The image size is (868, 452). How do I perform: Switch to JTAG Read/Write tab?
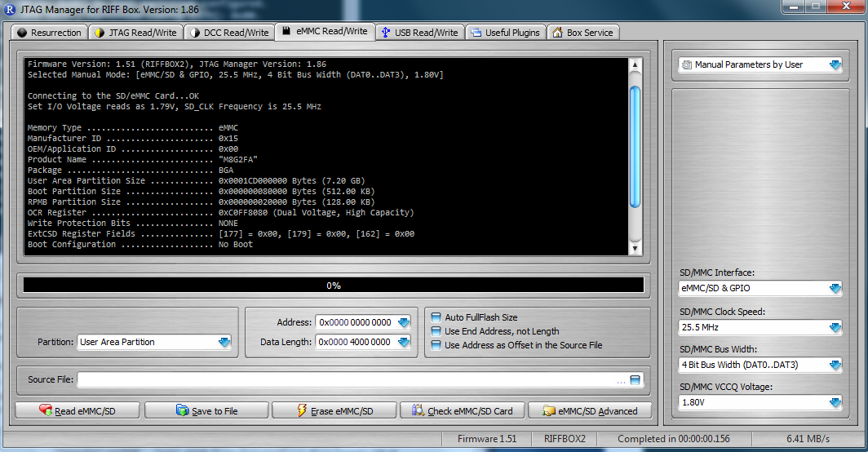click(x=136, y=33)
